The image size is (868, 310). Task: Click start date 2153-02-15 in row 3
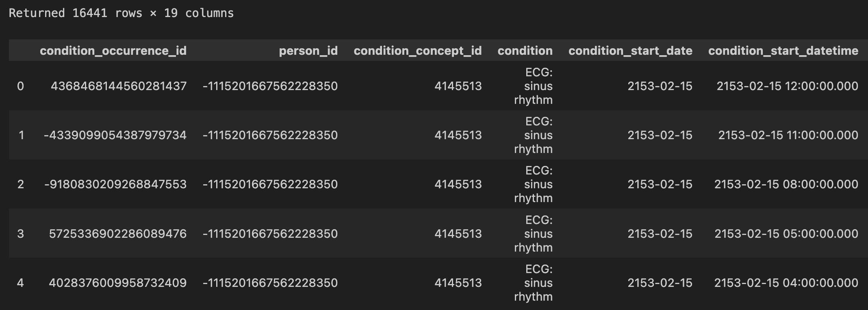pyautogui.click(x=660, y=234)
